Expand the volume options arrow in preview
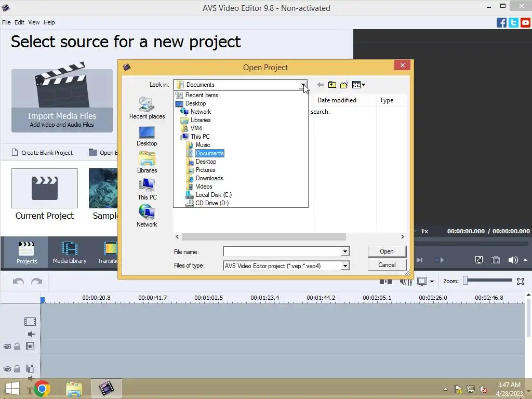532x399 pixels. pos(525,260)
